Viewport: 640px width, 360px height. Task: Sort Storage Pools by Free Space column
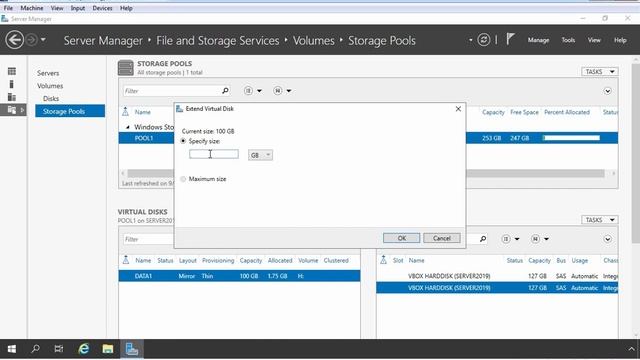tap(524, 112)
